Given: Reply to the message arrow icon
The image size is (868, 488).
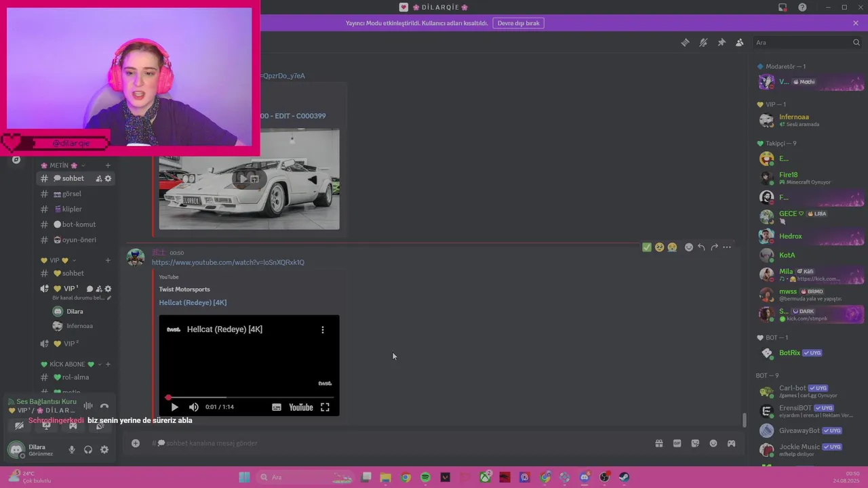Looking at the screenshot, I should point(701,247).
